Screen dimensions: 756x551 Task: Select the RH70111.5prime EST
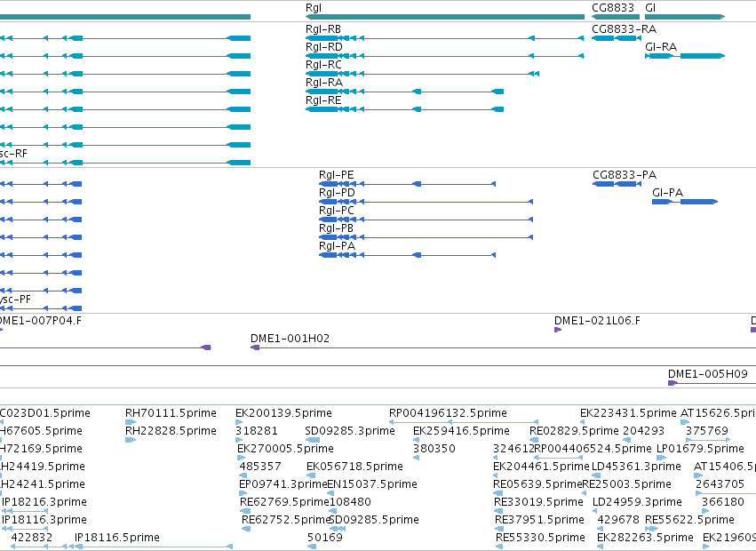pyautogui.click(x=131, y=422)
